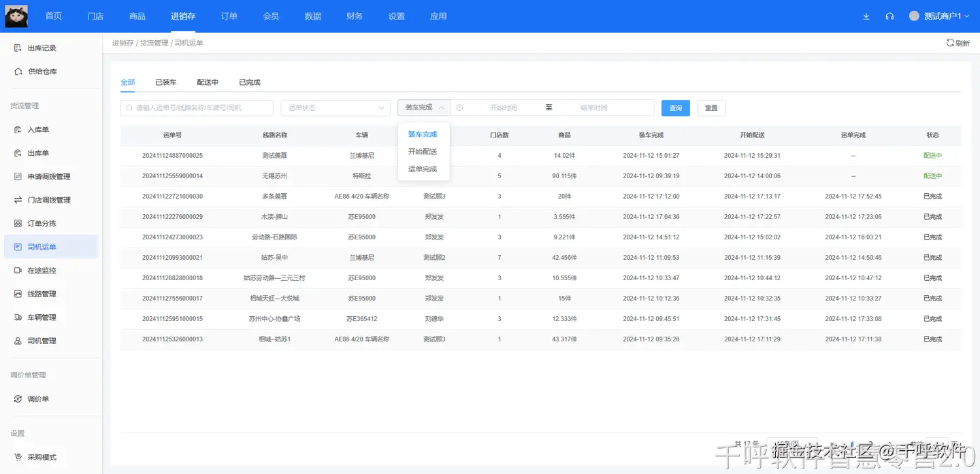Open 设置 in top navigation
Viewport: 980px width, 474px height.
click(x=397, y=16)
